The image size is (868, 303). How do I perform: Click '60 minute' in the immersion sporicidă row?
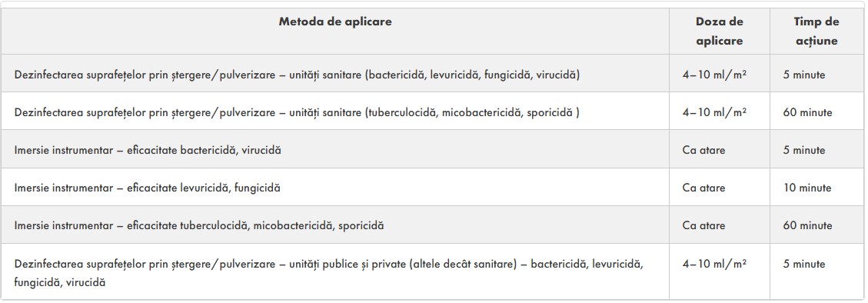pos(807,225)
